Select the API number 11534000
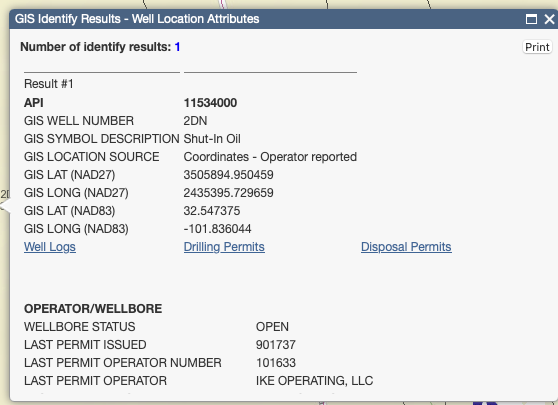This screenshot has width=558, height=405. (x=210, y=103)
